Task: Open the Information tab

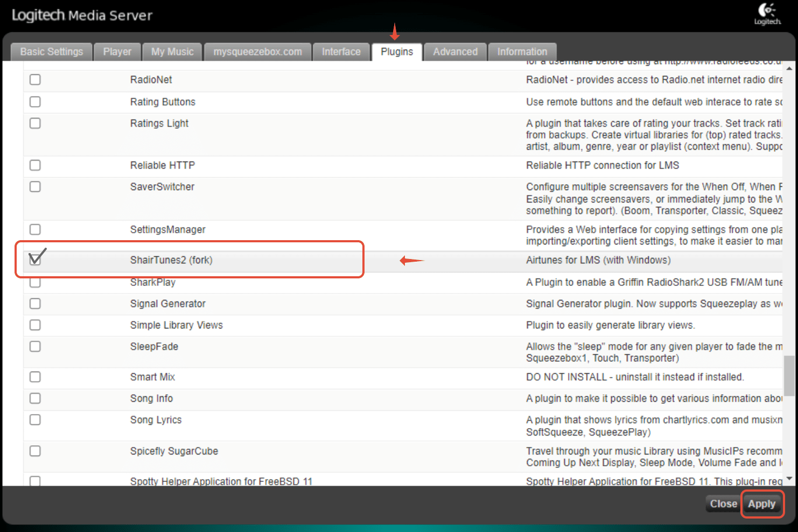Action: point(522,52)
